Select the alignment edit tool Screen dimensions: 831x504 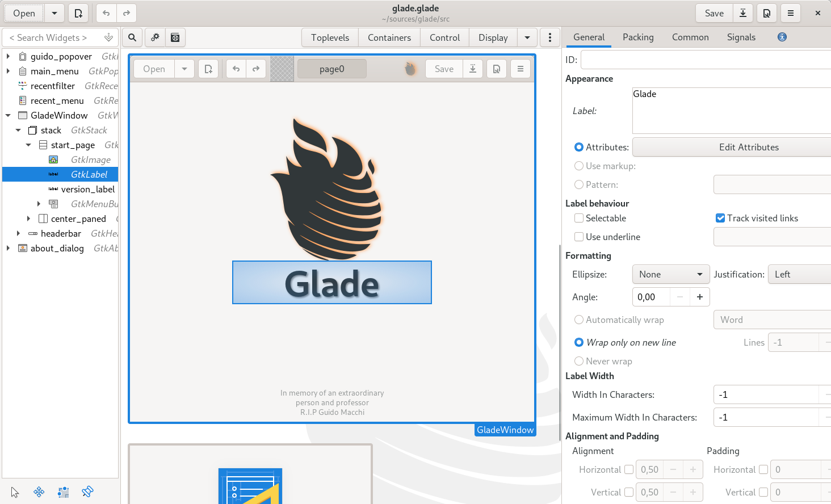coord(87,492)
